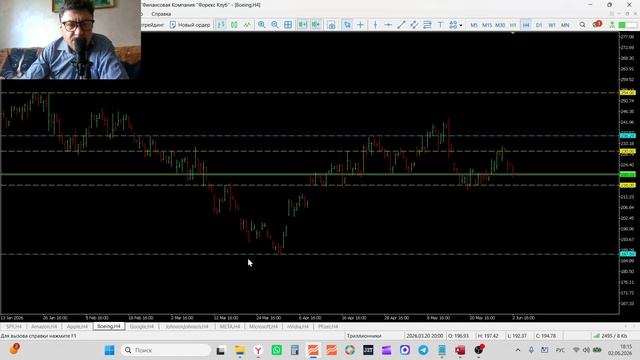The width and height of the screenshot is (640, 360).
Task: Open the 'Справка' menu
Action: [x=161, y=14]
